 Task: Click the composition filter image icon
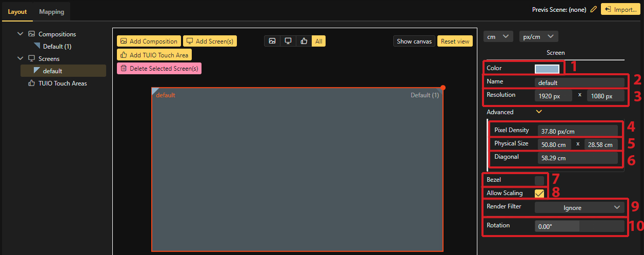272,41
